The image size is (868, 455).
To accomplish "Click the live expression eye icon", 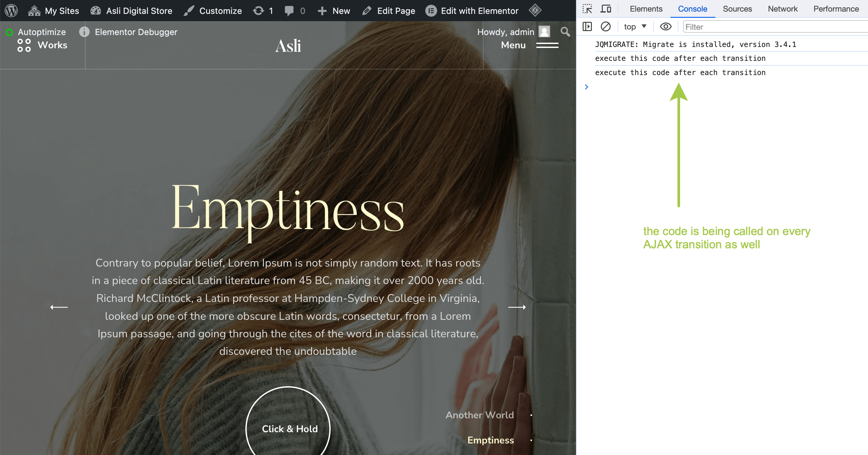I will (x=666, y=27).
